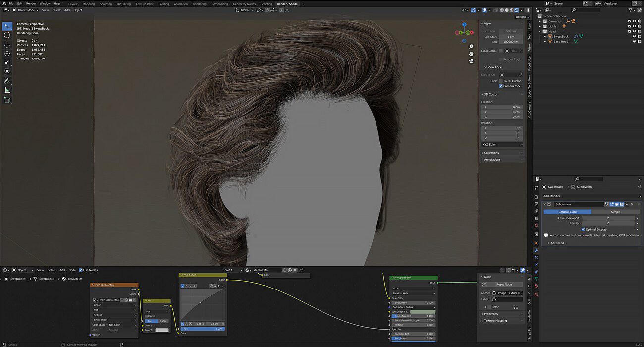Select the Select Box tool
This screenshot has width=644, height=347.
7,26
